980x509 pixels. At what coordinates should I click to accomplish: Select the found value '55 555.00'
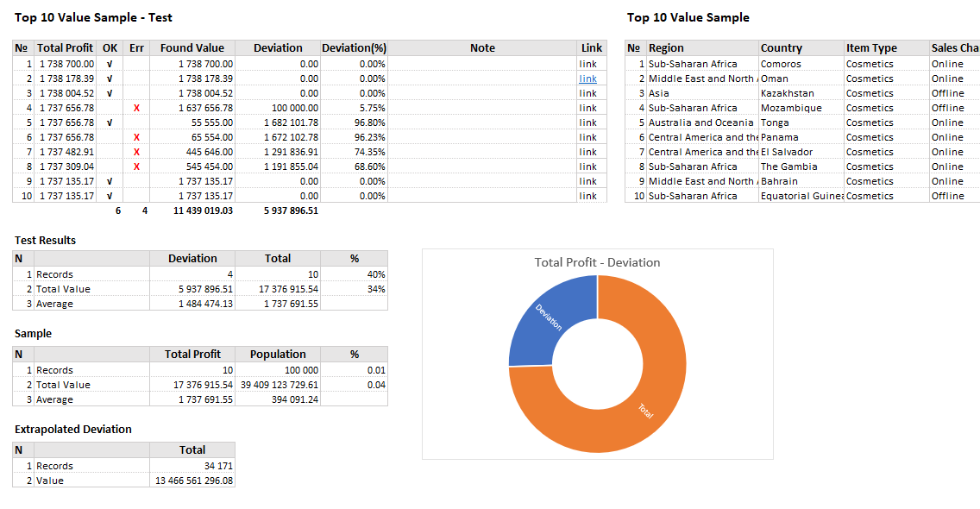coord(192,123)
